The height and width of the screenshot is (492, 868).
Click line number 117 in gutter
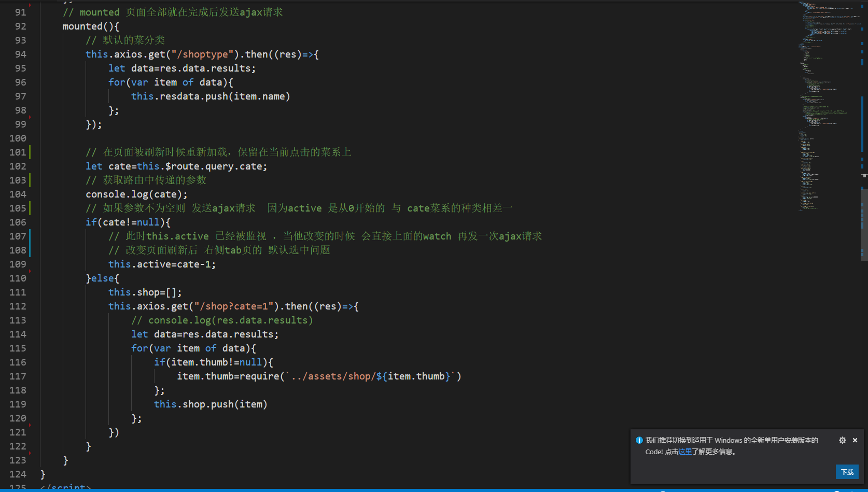(18, 376)
